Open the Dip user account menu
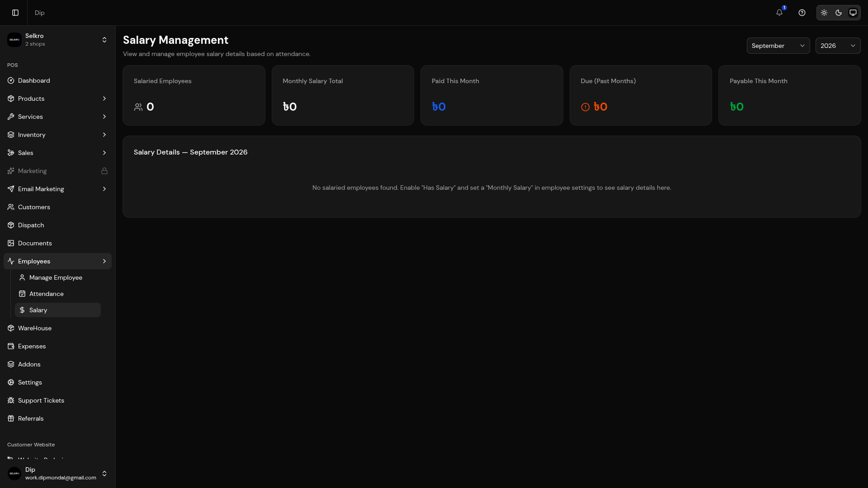This screenshot has height=488, width=868. tap(57, 474)
